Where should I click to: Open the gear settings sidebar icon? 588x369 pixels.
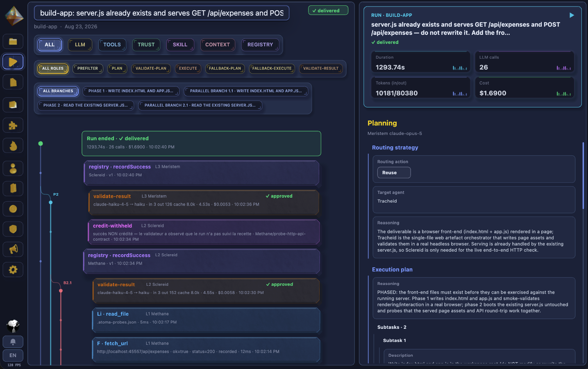tap(13, 270)
